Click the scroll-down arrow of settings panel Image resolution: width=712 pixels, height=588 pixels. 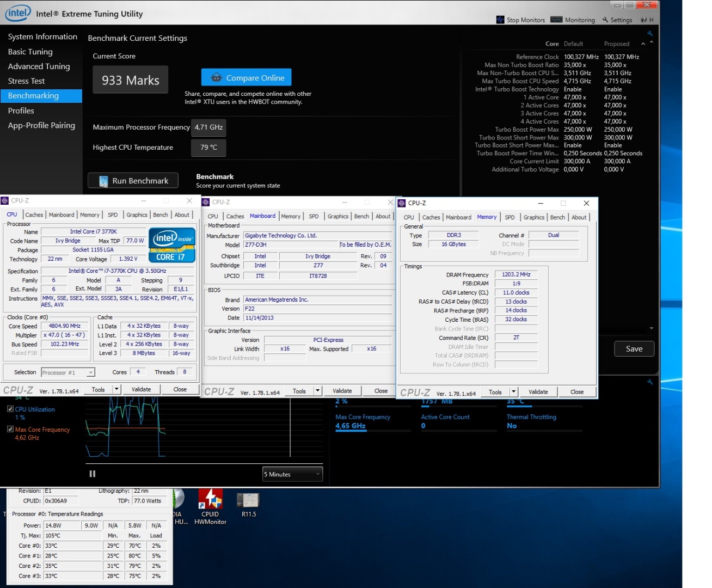tap(652, 328)
